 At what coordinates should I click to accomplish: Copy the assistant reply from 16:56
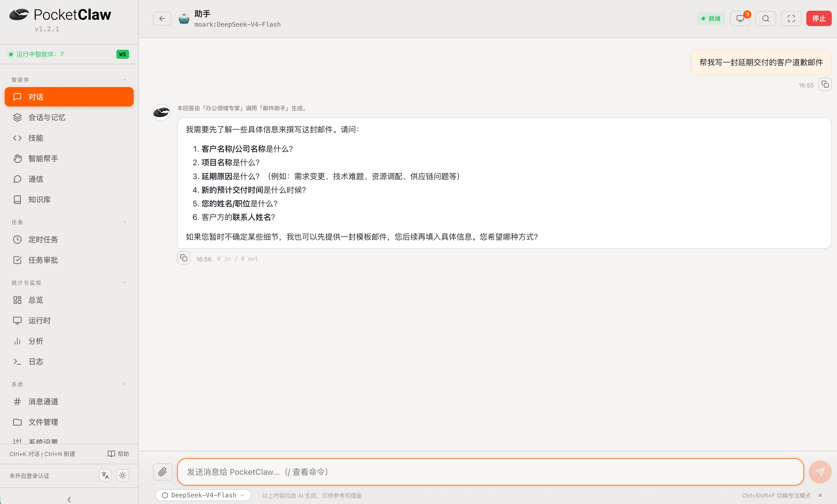[183, 258]
